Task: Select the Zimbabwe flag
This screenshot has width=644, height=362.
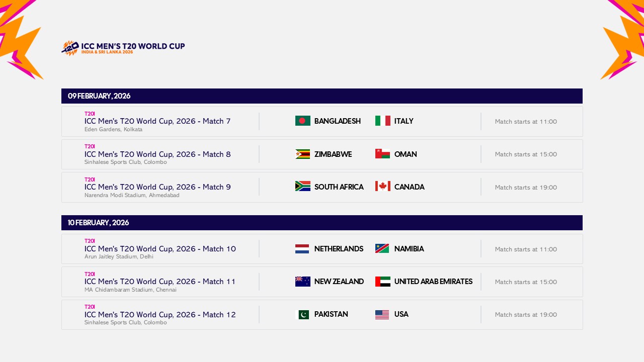Action: click(x=302, y=154)
